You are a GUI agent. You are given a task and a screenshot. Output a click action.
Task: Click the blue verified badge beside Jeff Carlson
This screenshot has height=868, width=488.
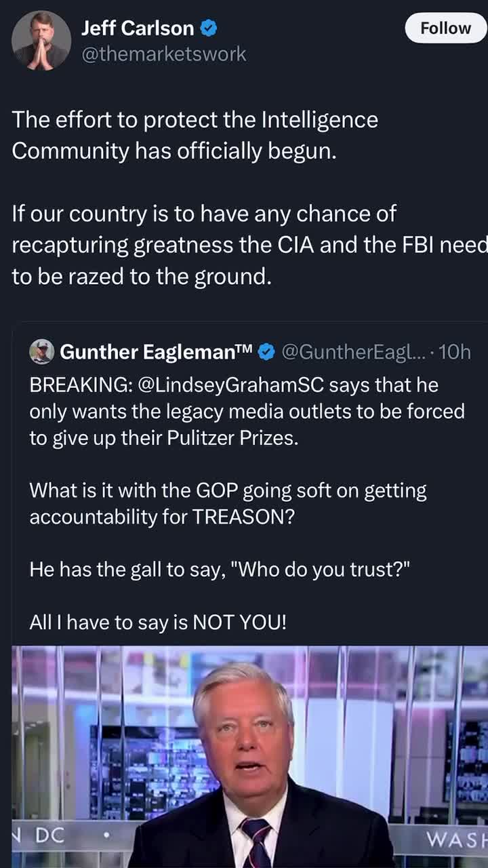click(209, 28)
